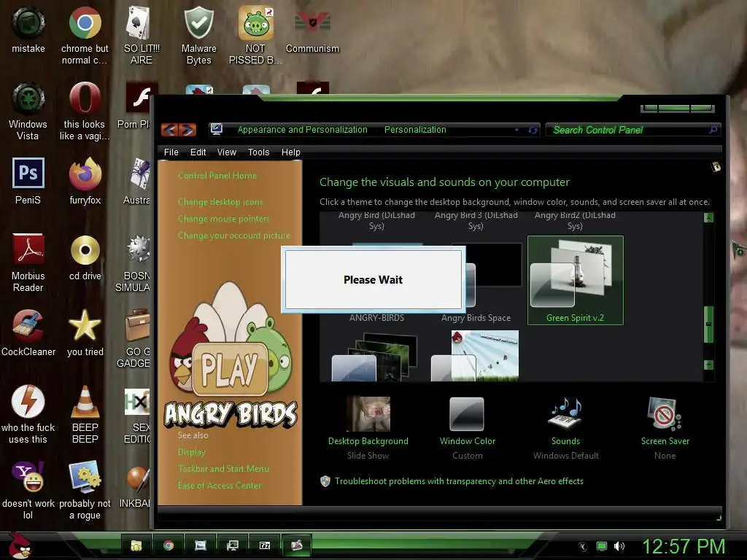Screen dimensions: 747x560
Task: Select the Angry Birds Space theme
Action: [x=476, y=281]
